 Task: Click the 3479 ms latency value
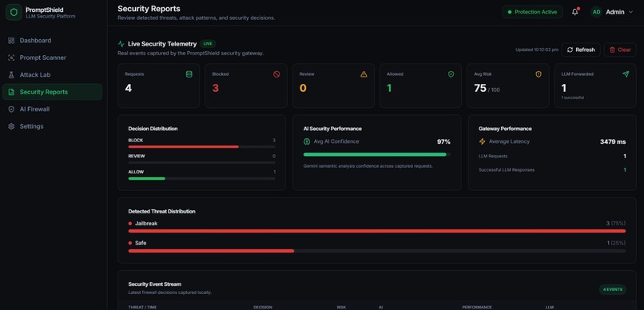pos(613,141)
